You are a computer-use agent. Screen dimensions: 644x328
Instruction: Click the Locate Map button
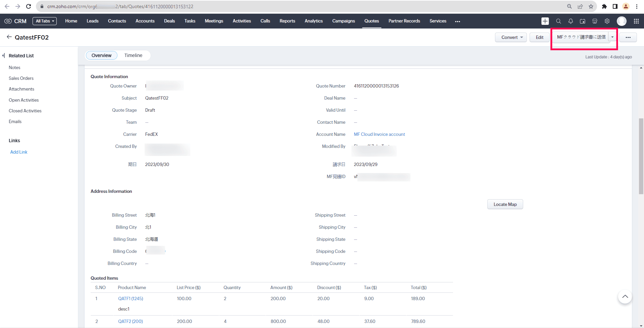tap(505, 205)
